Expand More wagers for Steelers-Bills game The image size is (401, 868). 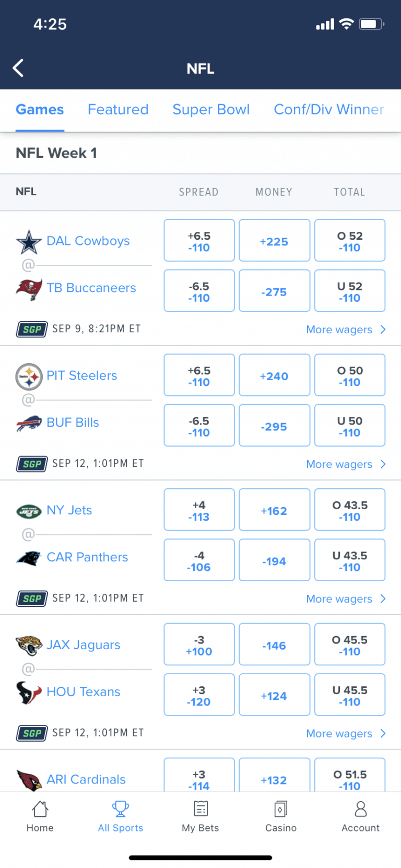point(339,464)
